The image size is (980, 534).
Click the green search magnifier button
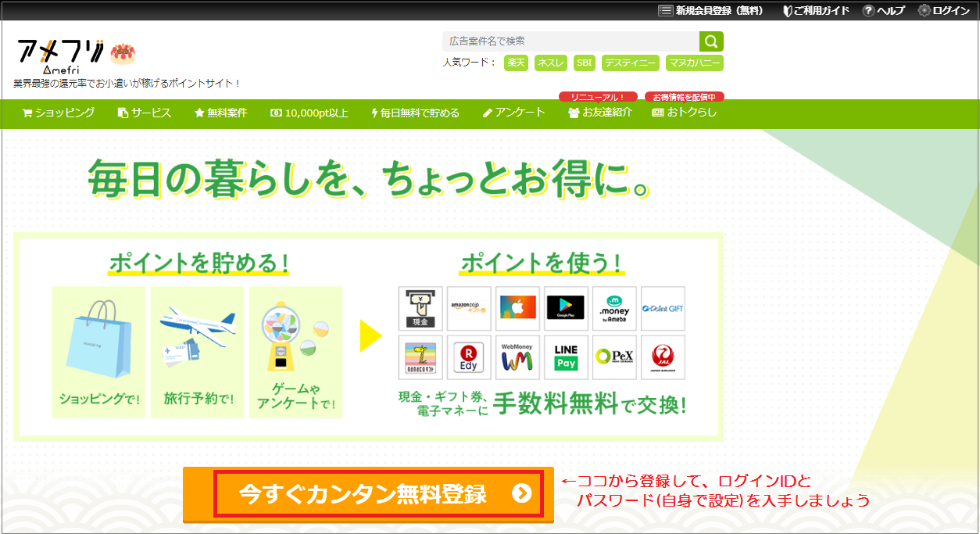tap(711, 41)
